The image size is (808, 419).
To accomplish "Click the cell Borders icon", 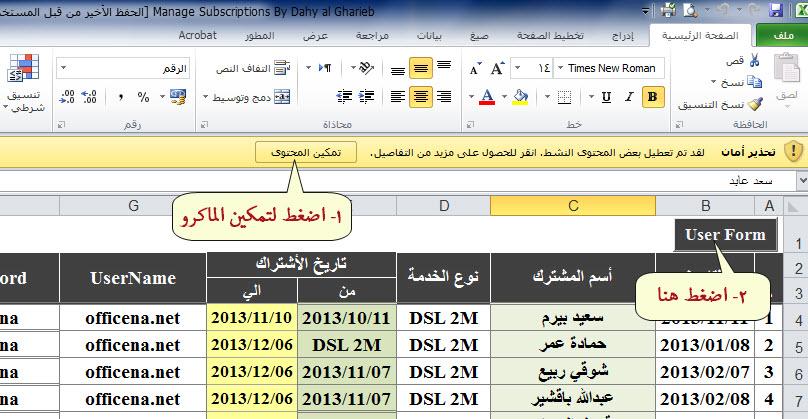I will (x=564, y=97).
